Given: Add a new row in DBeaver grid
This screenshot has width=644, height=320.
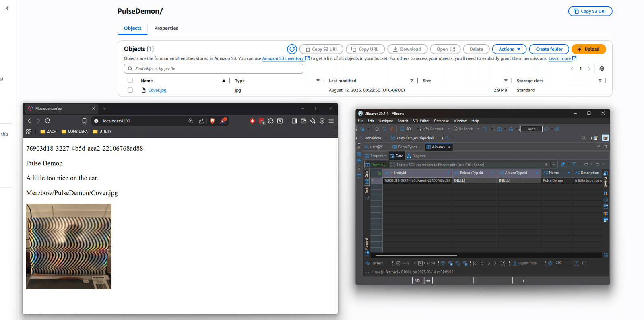Looking at the screenshot, I should pyautogui.click(x=450, y=263).
